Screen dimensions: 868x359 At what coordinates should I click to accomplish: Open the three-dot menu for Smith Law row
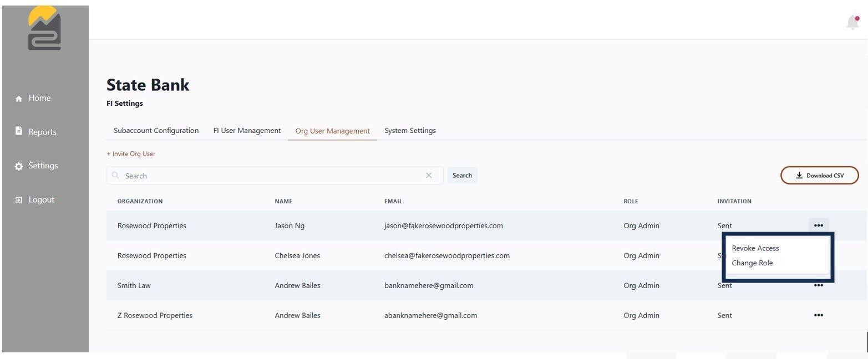point(818,286)
